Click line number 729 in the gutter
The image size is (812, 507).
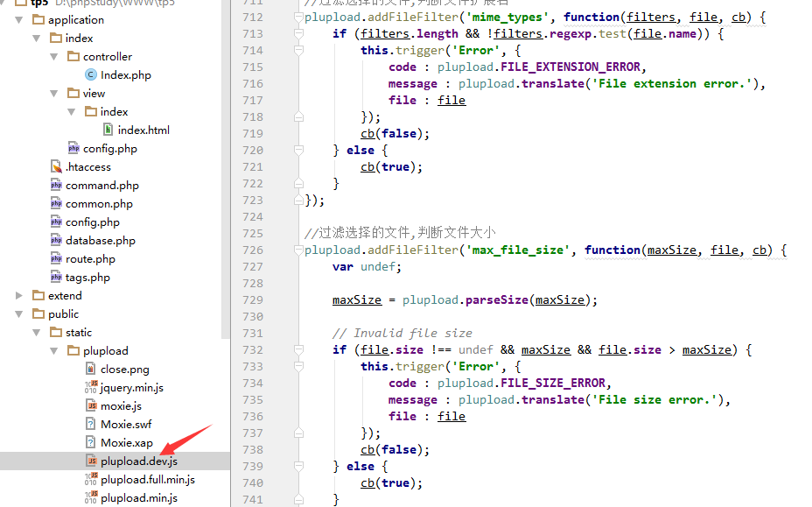tap(253, 300)
